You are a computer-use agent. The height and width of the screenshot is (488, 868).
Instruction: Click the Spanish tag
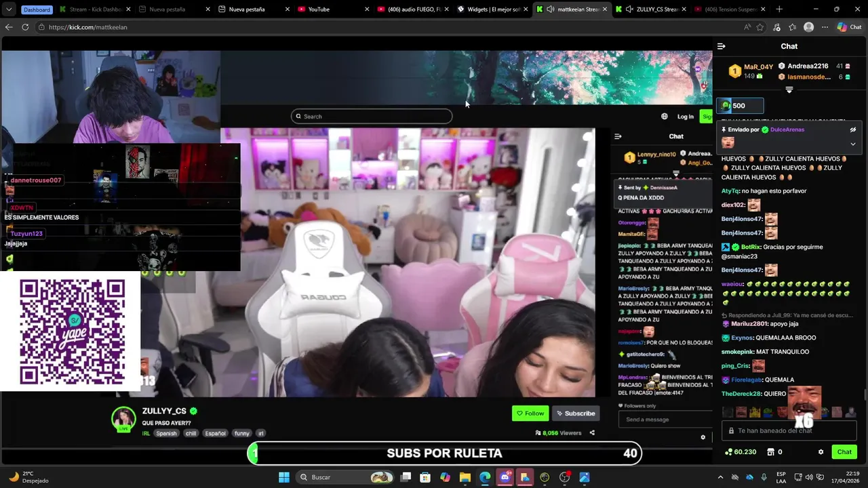pos(166,433)
